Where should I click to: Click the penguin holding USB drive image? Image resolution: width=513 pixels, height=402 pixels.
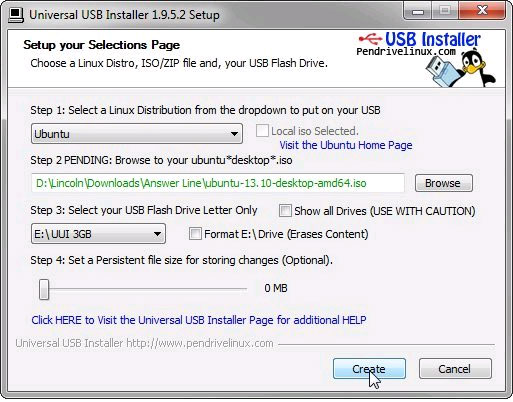point(461,69)
